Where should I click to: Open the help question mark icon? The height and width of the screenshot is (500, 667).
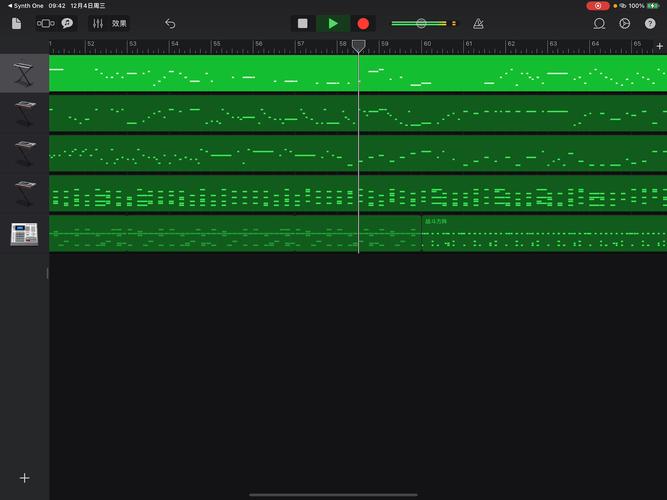click(x=650, y=23)
